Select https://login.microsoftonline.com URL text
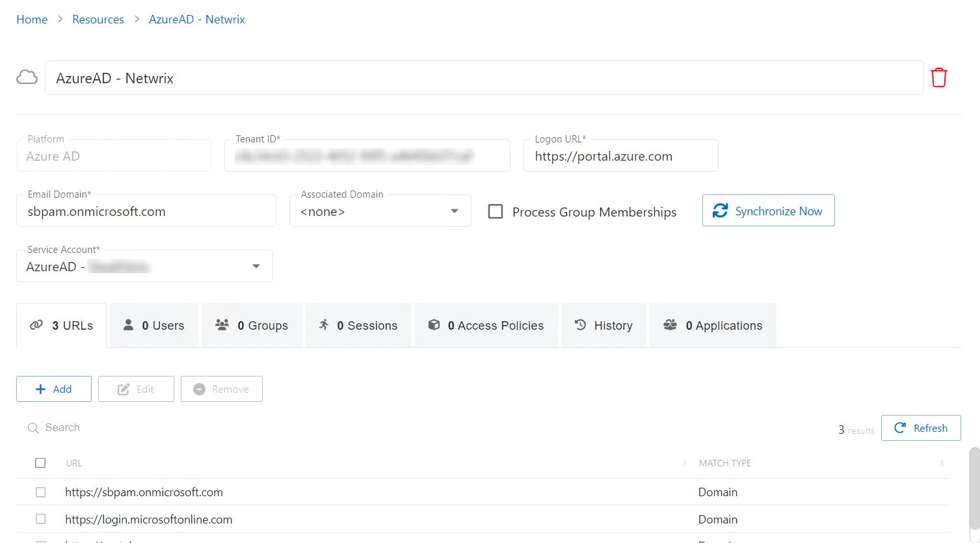 148,519
